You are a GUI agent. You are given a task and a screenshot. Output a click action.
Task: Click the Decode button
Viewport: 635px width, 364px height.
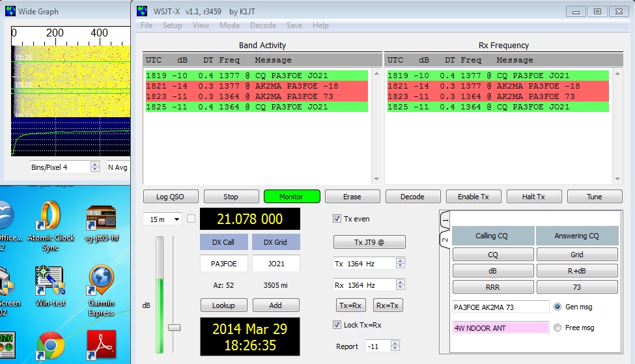(x=413, y=197)
